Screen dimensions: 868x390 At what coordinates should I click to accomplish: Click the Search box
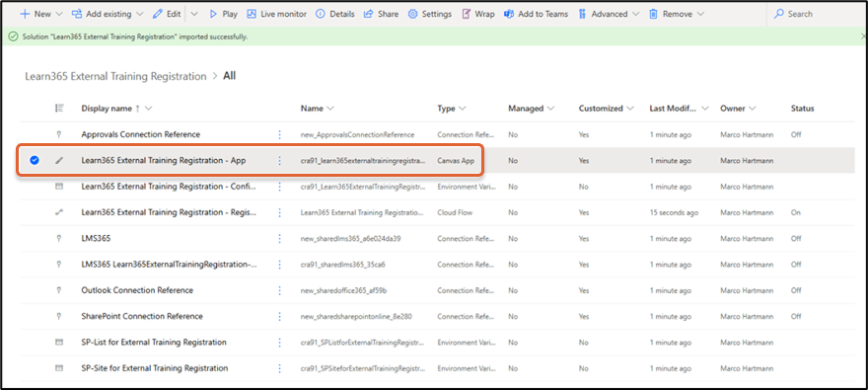[x=817, y=14]
